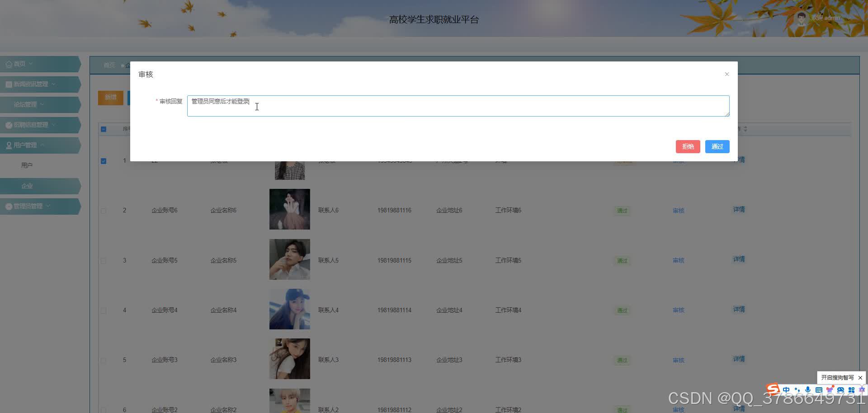Focus the 审核回复 text area
This screenshot has width=868, height=413.
coord(458,106)
